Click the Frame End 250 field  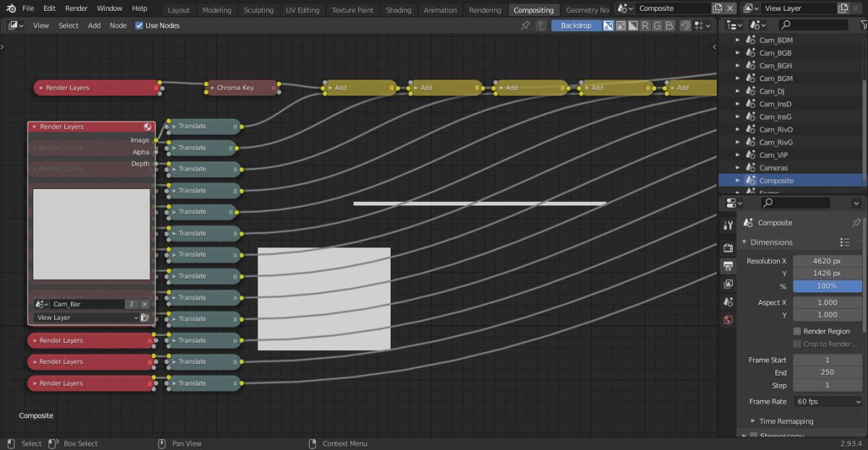tap(827, 373)
